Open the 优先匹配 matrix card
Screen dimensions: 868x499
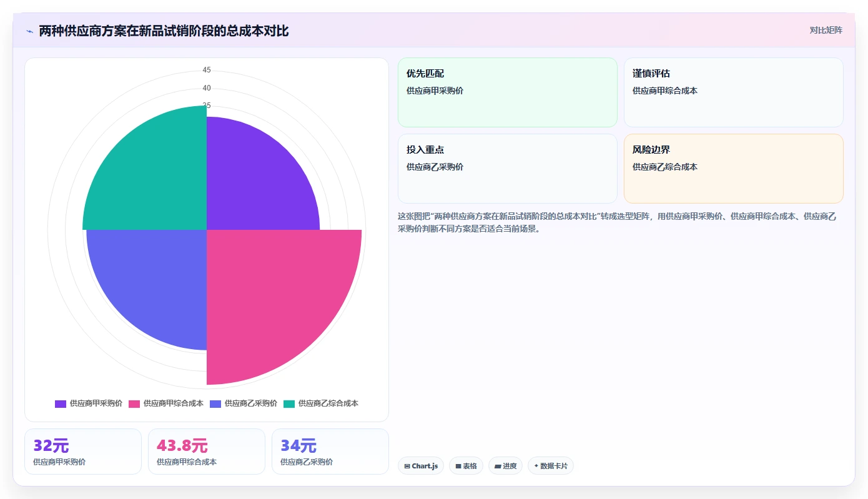tap(507, 92)
